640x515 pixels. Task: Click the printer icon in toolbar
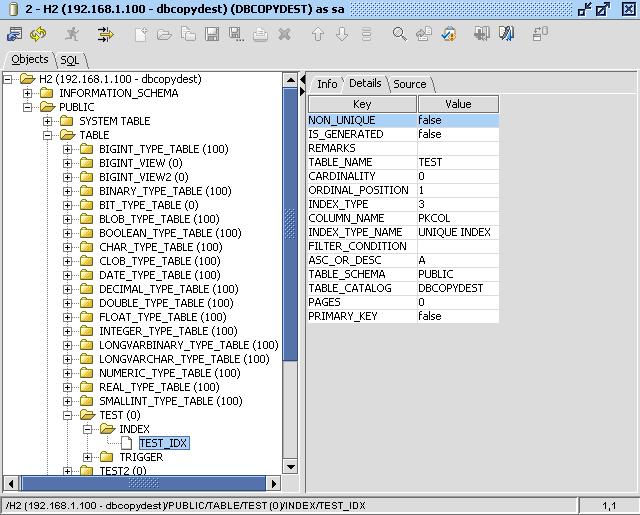click(260, 34)
